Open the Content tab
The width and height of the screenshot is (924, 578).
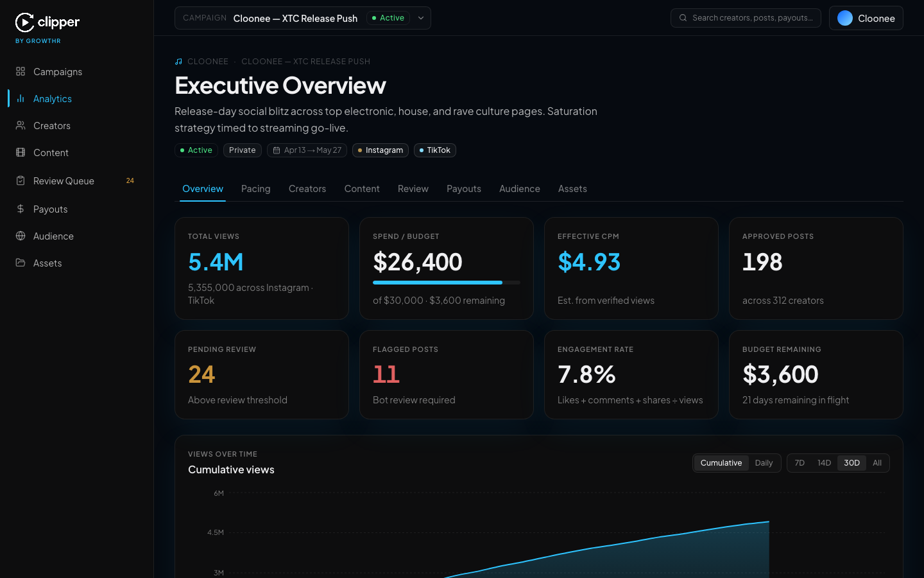coord(362,189)
